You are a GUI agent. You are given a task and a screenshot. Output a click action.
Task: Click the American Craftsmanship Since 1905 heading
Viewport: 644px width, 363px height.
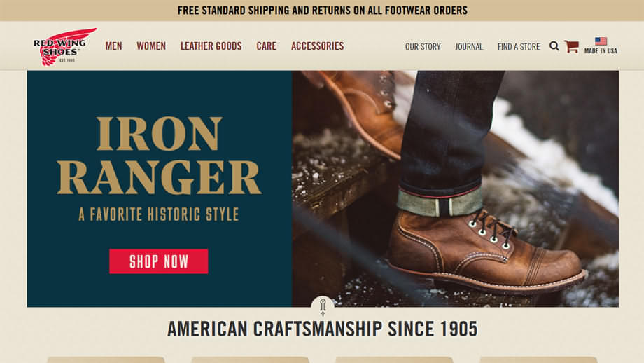(x=323, y=329)
